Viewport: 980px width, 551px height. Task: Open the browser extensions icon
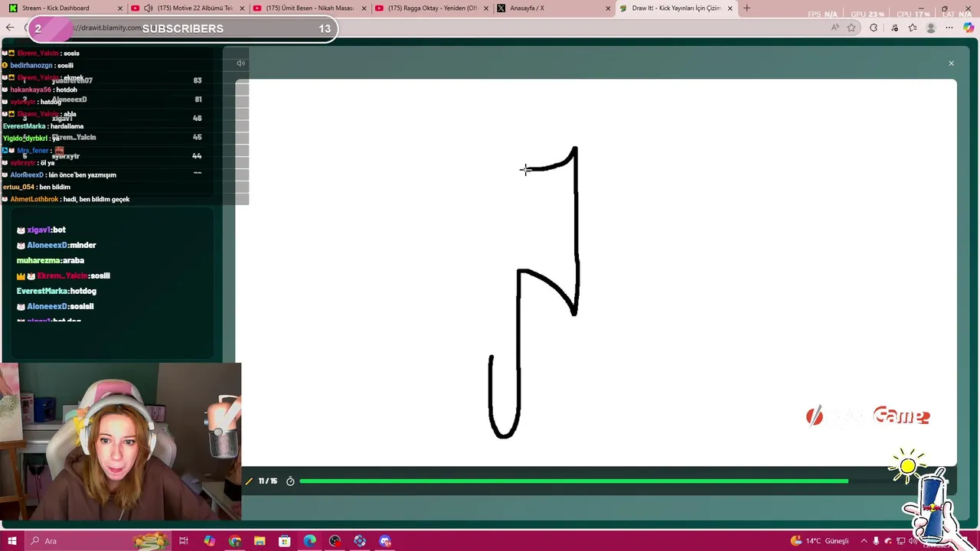[874, 28]
